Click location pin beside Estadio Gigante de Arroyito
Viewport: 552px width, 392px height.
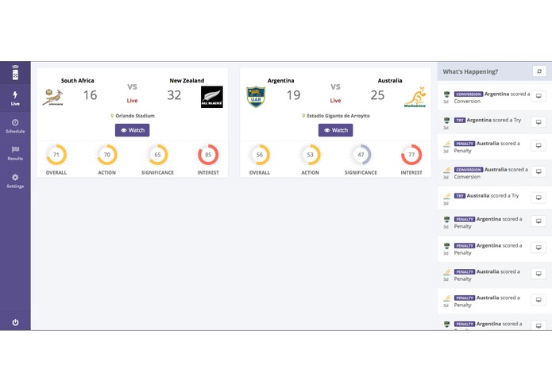pyautogui.click(x=303, y=116)
